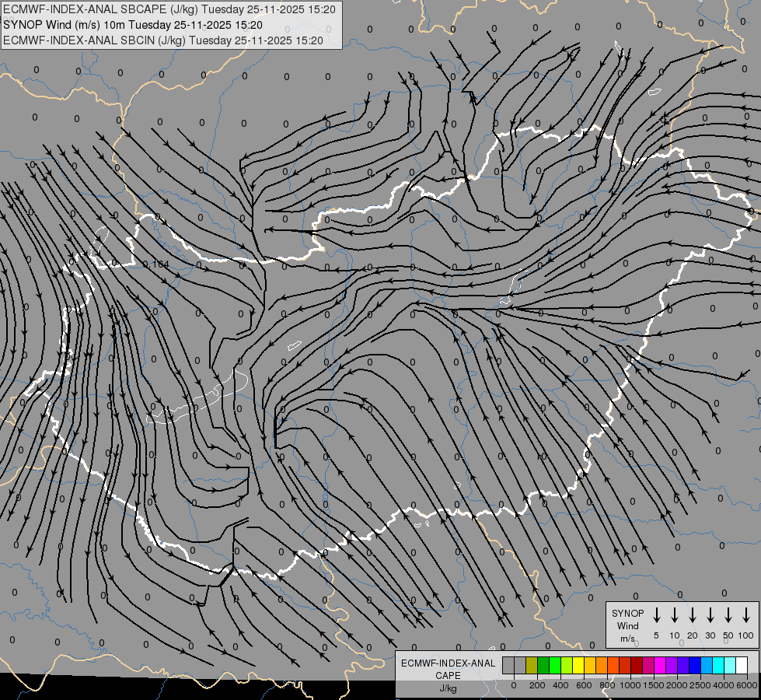This screenshot has width=761, height=700.
Task: Click the 30 m/s wind arrow in legend
Action: coord(710,614)
